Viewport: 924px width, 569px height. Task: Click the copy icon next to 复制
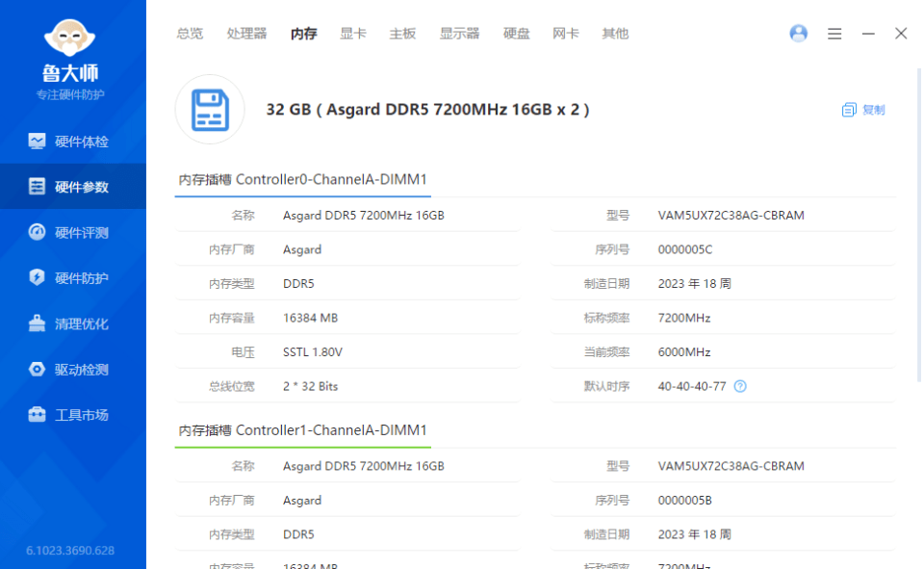tap(849, 110)
